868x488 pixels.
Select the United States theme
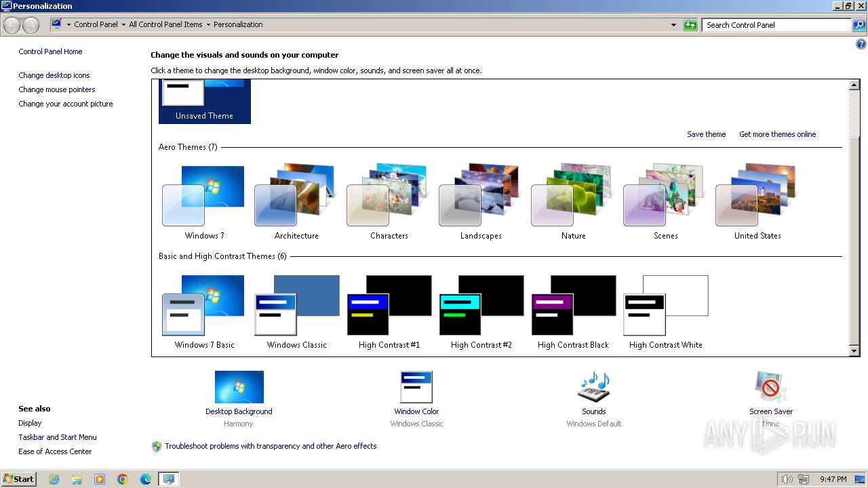click(757, 202)
